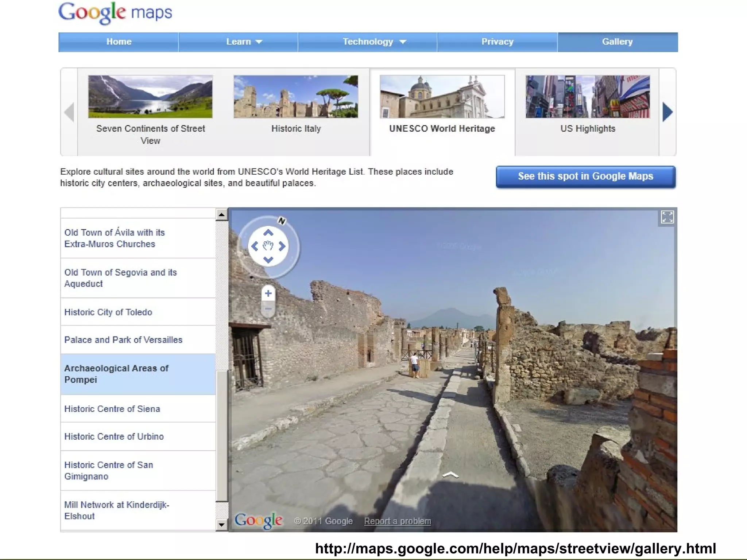Select Mill Network at Kinderdijk-Elshout
The image size is (747, 560).
138,510
